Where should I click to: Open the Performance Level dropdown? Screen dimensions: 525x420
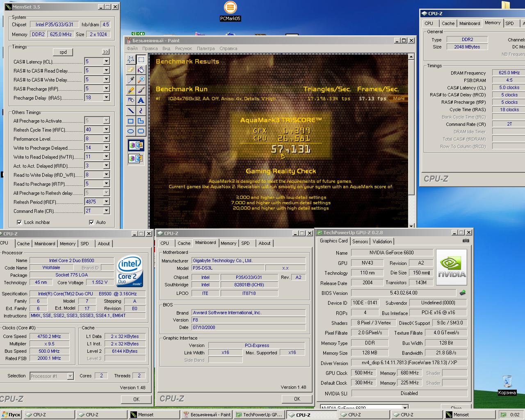point(106,139)
